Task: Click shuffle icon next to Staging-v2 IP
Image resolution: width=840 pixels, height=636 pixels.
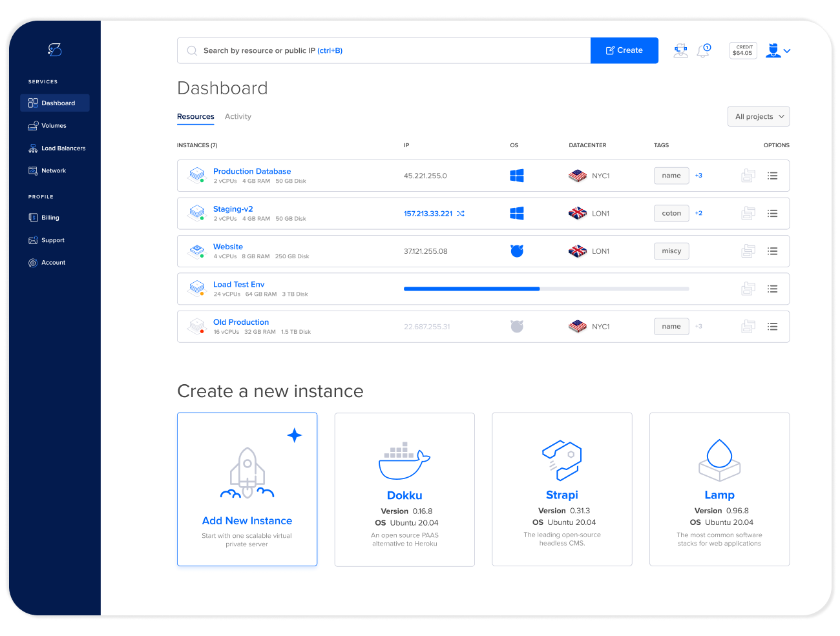Action: point(461,214)
